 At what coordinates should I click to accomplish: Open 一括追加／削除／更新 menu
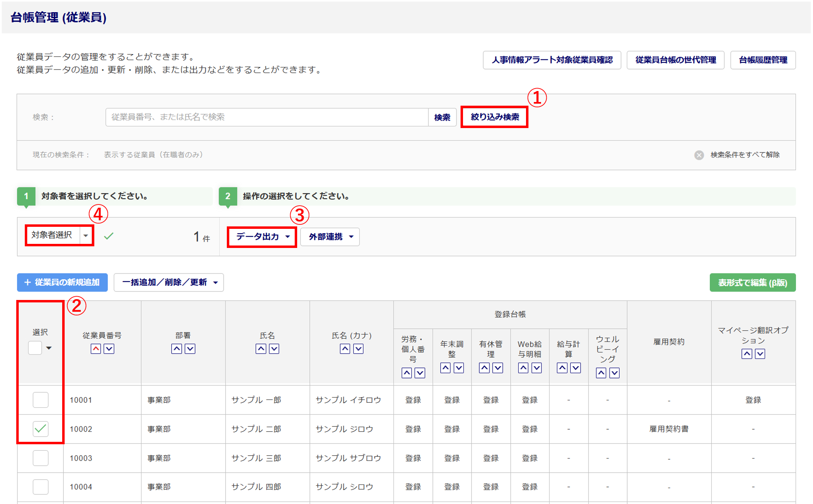coord(169,282)
